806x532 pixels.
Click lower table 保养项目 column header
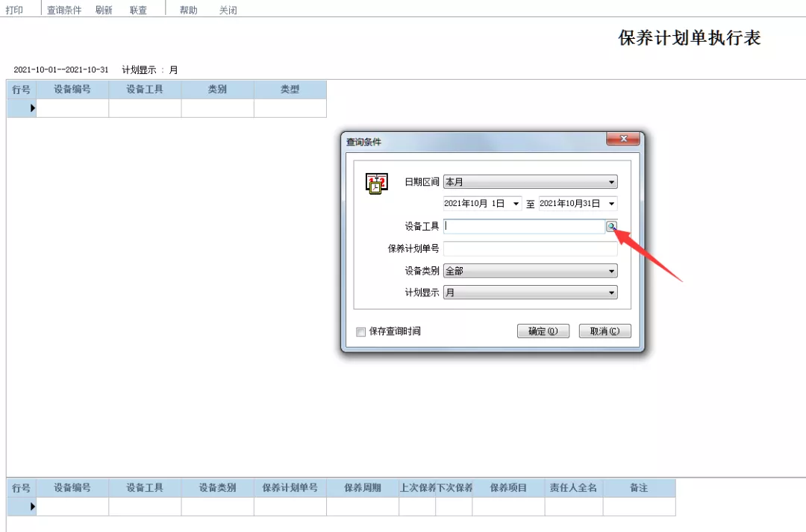[x=508, y=488]
